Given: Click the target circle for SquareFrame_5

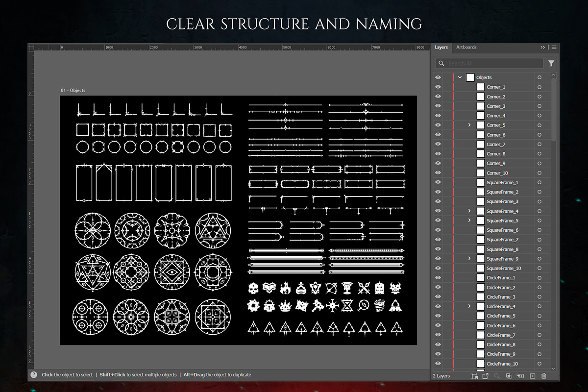Looking at the screenshot, I should [x=539, y=220].
